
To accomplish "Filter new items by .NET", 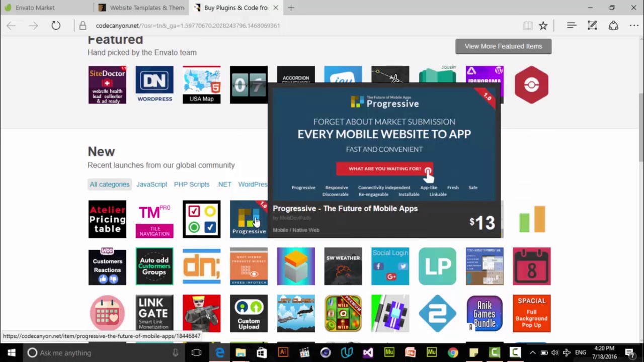I will tap(224, 185).
